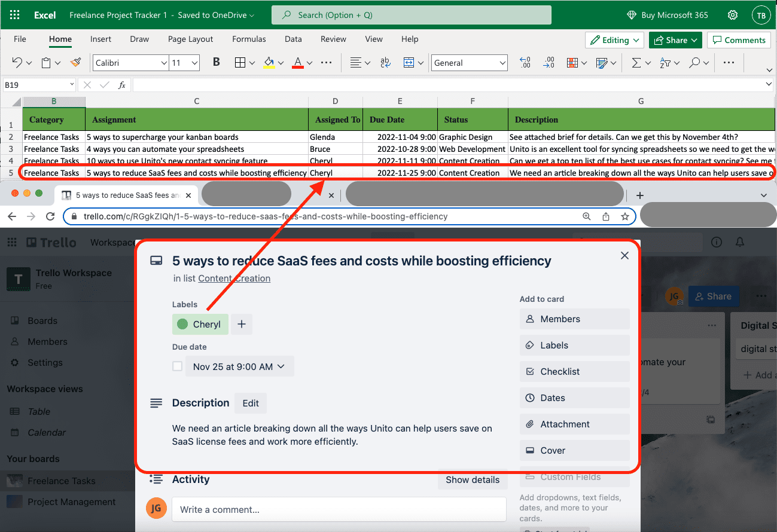Bookmark page with star icon
Image resolution: width=777 pixels, height=532 pixels.
[625, 216]
